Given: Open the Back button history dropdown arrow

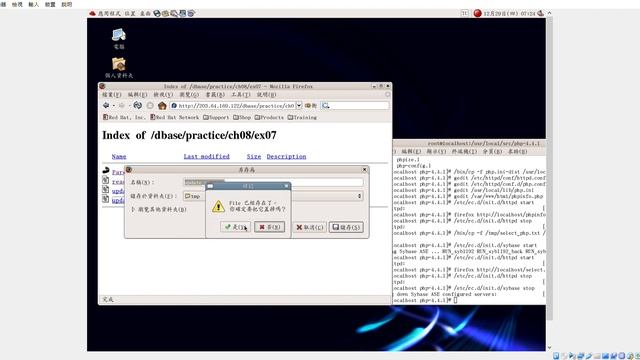Looking at the screenshot, I should [x=113, y=105].
